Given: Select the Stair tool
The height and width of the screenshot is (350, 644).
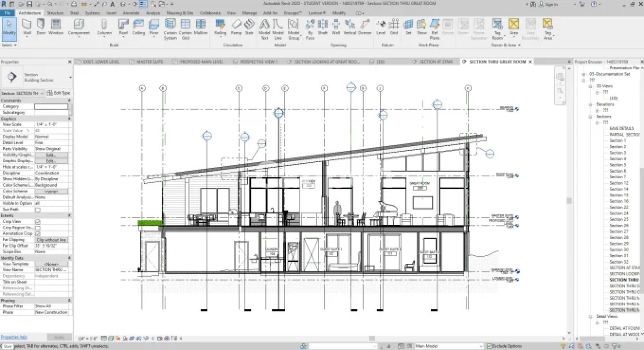Looking at the screenshot, I should (249, 27).
